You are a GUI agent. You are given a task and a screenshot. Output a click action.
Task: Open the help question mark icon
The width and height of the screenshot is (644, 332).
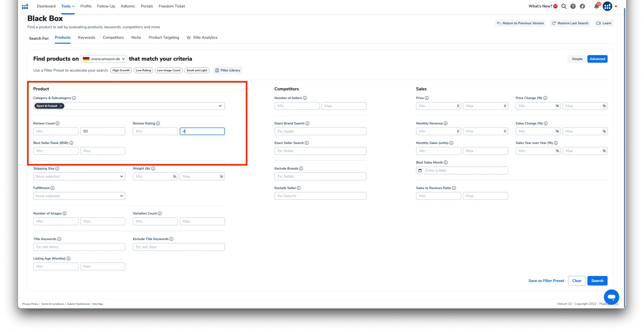click(573, 6)
